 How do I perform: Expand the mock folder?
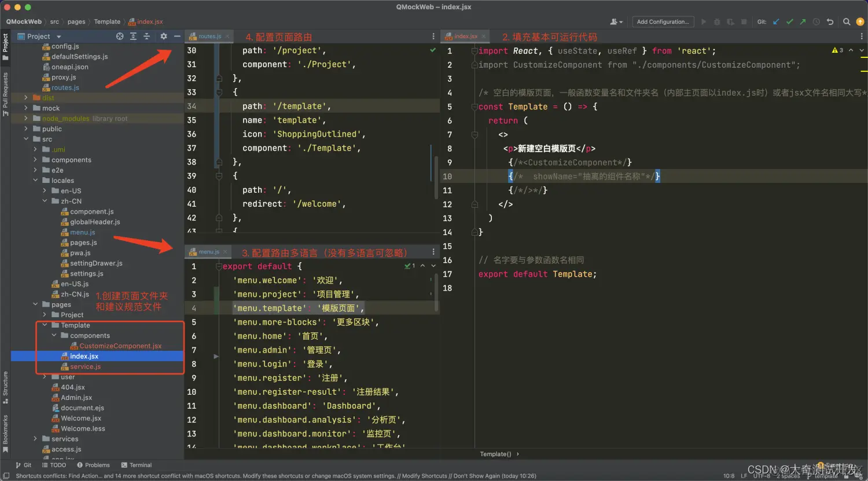pos(26,108)
